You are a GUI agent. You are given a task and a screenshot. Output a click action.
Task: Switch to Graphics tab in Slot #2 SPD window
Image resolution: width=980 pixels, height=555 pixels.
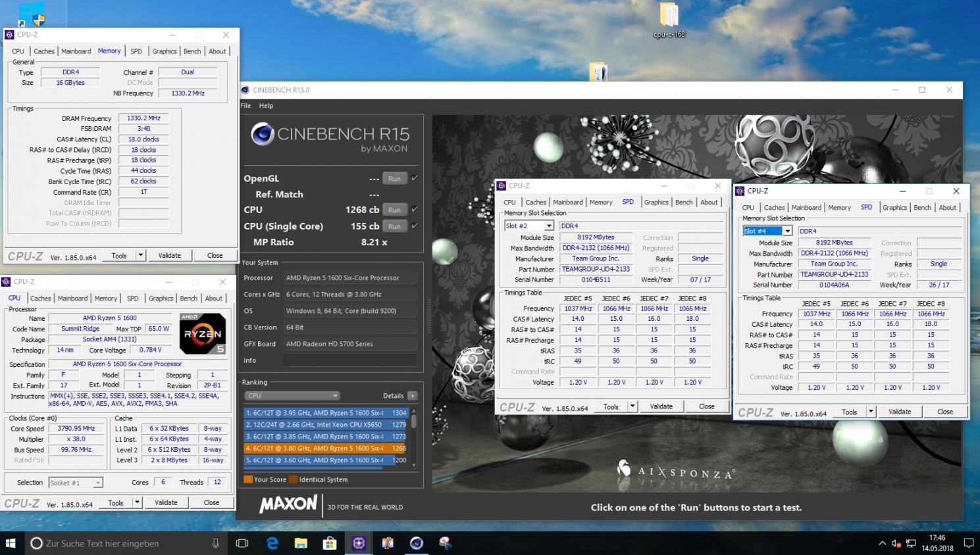(656, 203)
